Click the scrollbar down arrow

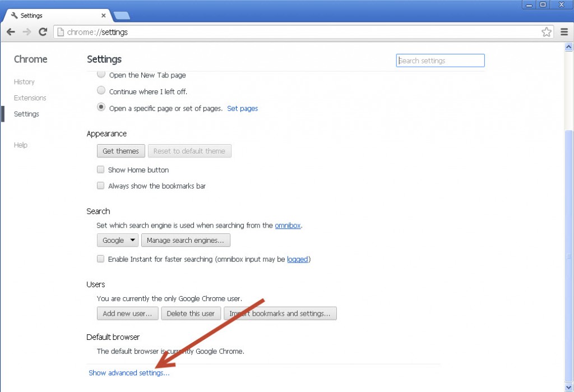568,386
